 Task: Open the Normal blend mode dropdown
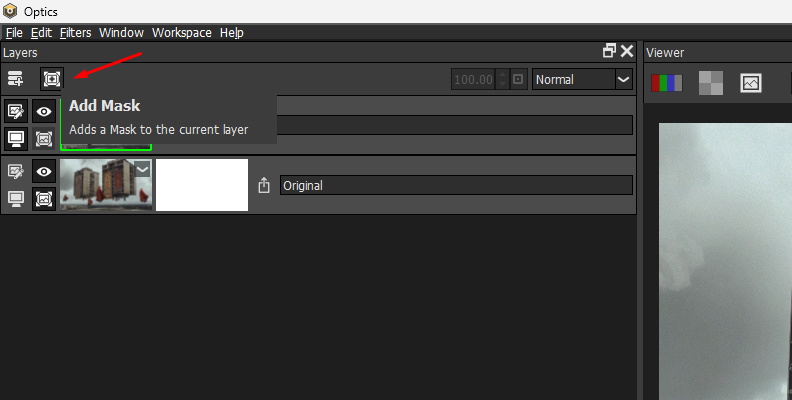tap(583, 79)
